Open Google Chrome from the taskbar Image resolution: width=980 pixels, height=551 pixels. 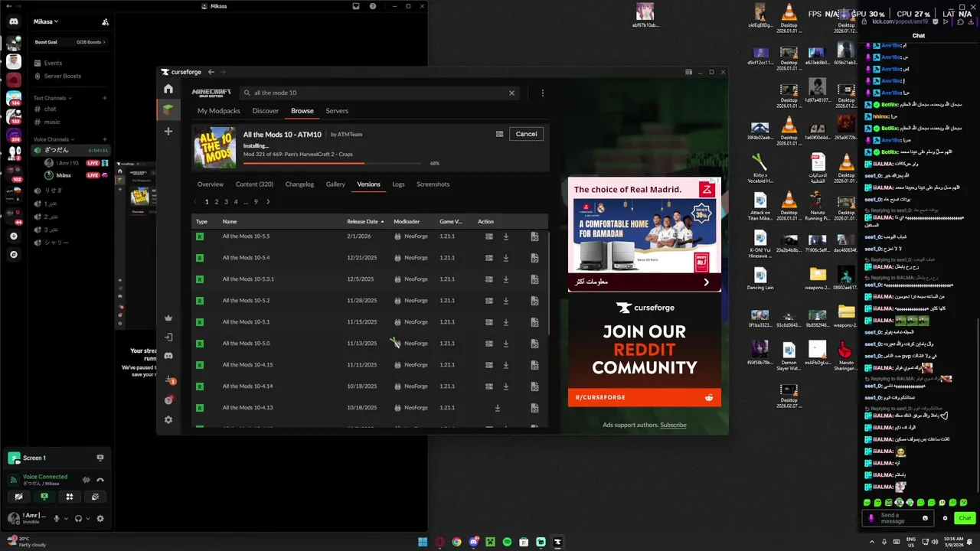click(x=456, y=542)
